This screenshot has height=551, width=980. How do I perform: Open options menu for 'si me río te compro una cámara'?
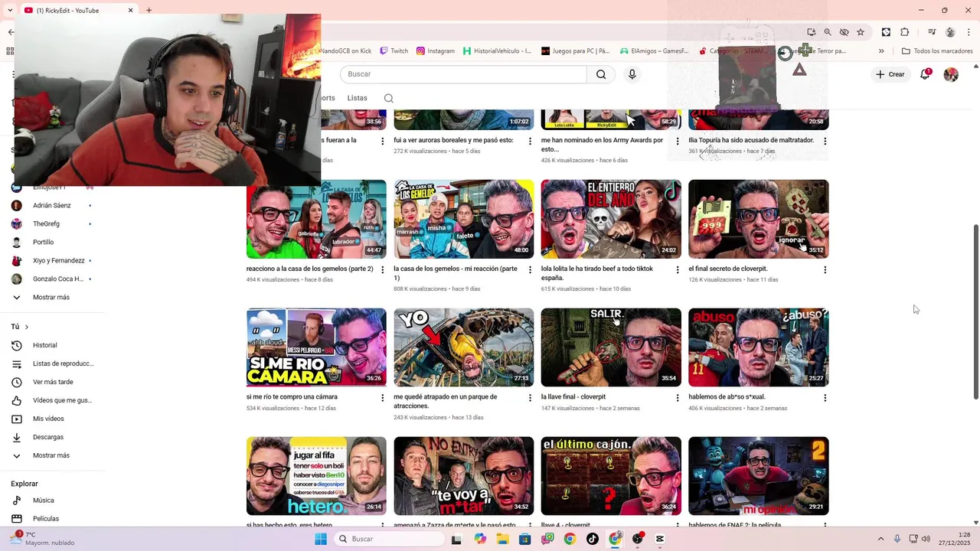383,398
